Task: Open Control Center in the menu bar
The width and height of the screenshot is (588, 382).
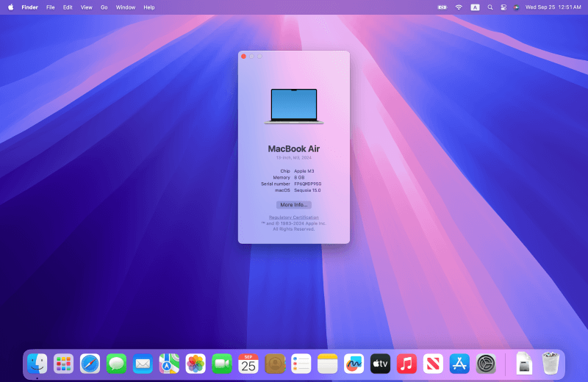Action: coord(503,7)
